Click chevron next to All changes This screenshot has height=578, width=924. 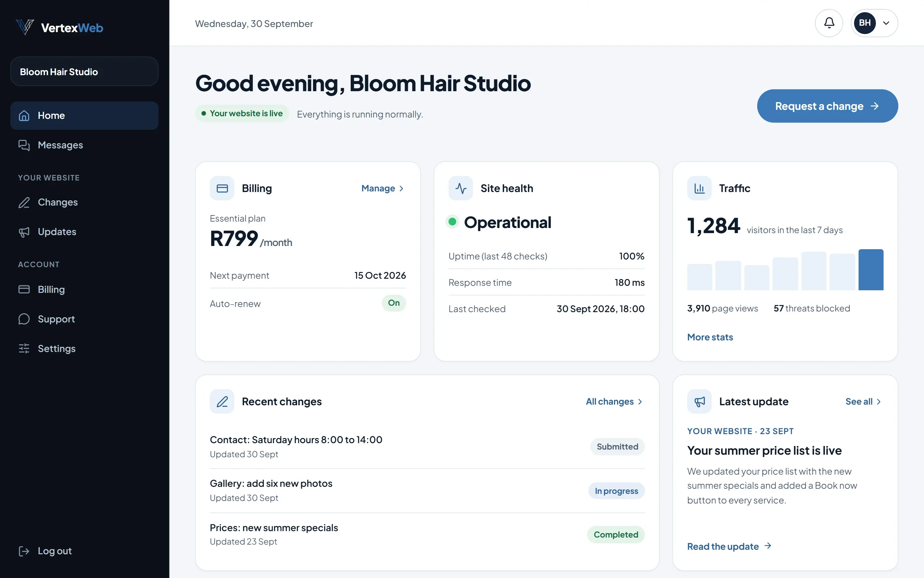(640, 402)
